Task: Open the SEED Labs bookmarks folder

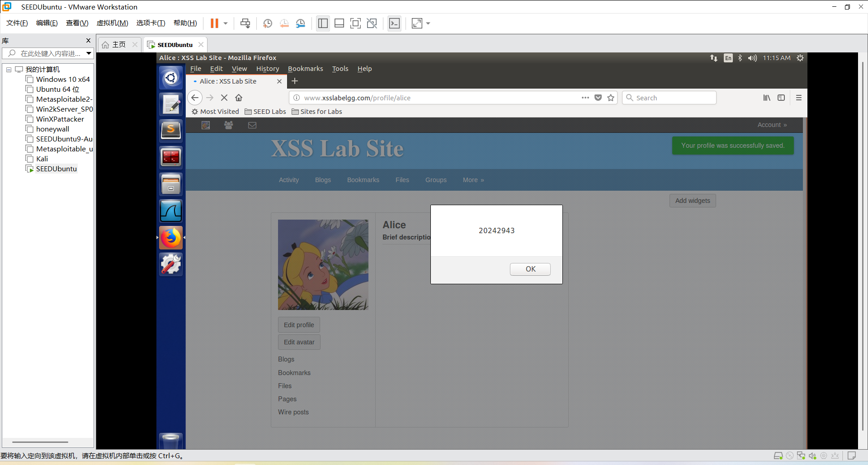Action: 265,112
